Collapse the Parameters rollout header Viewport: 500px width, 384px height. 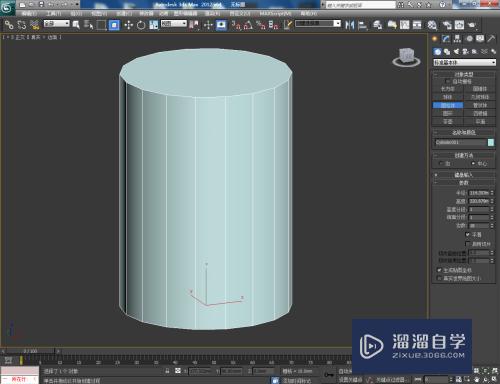click(x=464, y=183)
